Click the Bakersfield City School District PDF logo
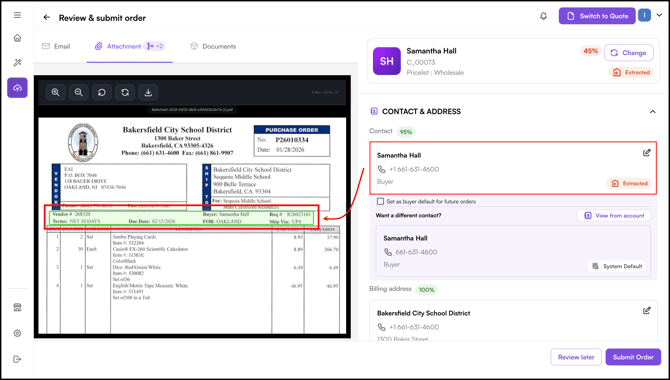 pos(83,142)
